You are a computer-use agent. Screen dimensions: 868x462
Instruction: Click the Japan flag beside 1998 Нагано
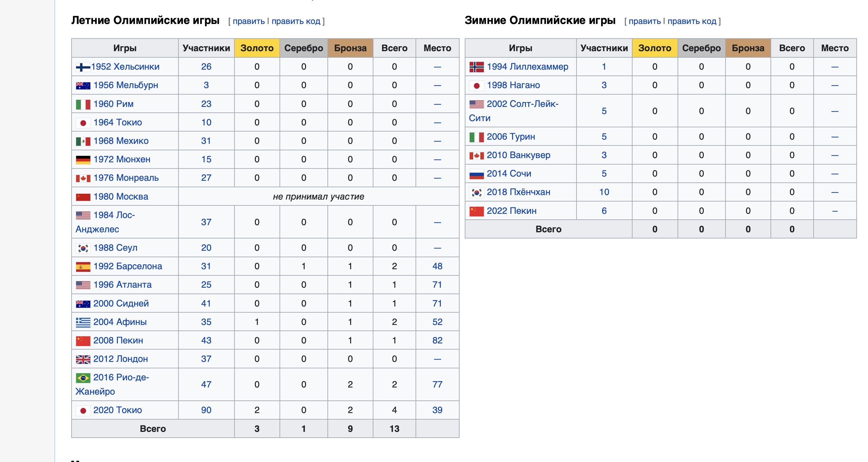click(x=476, y=86)
